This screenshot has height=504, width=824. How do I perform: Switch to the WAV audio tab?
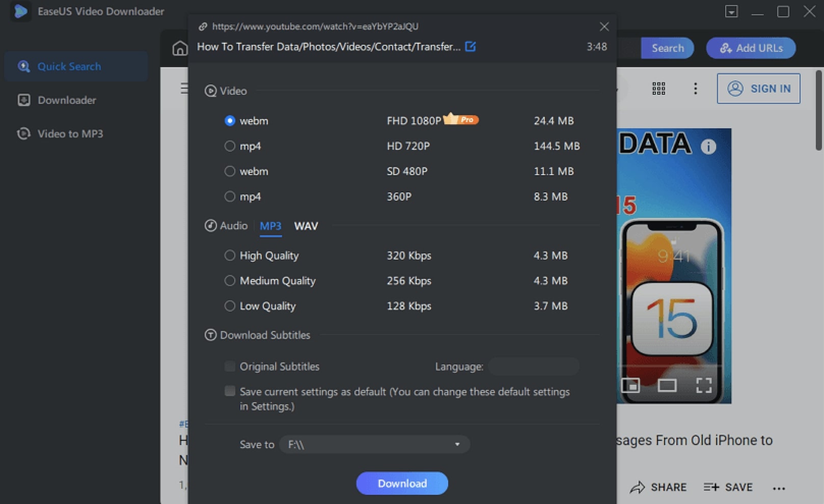point(306,226)
